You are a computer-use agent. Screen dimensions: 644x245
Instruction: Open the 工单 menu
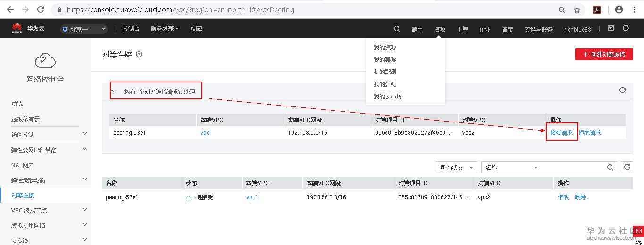click(x=462, y=29)
